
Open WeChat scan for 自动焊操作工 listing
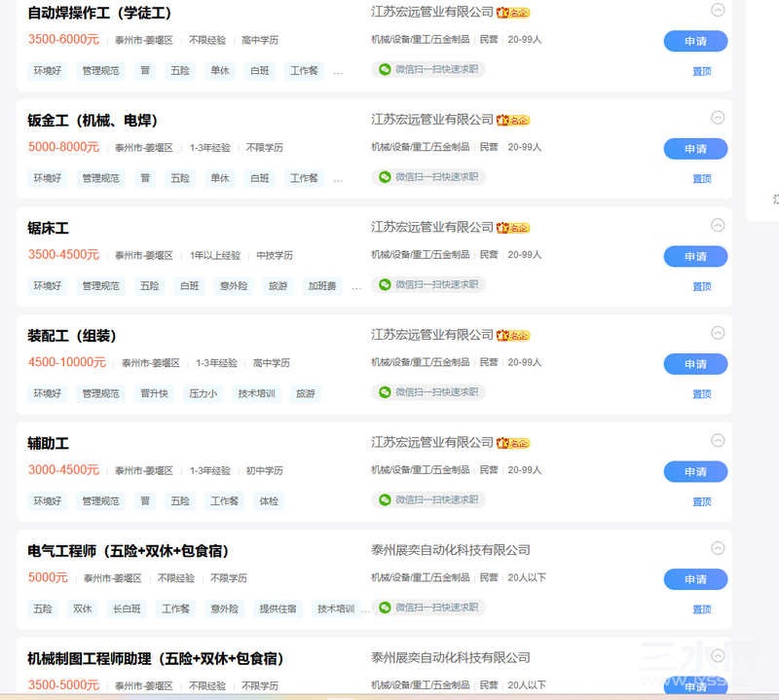pos(428,69)
